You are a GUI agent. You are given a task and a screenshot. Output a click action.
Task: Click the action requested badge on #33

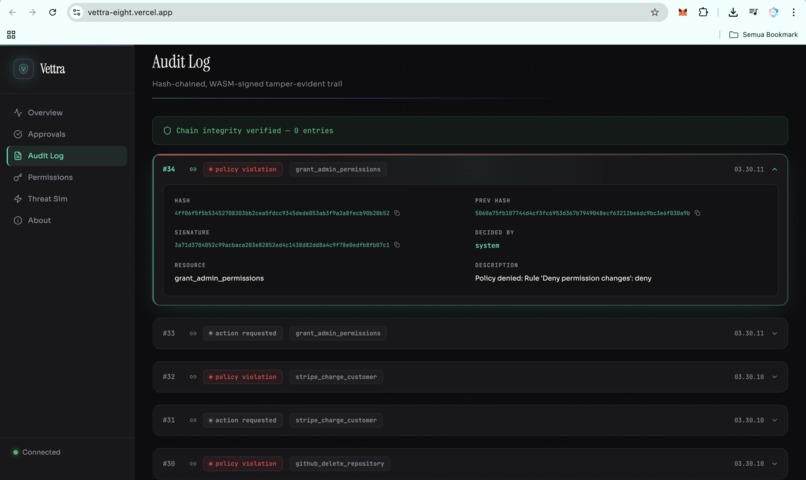click(243, 334)
